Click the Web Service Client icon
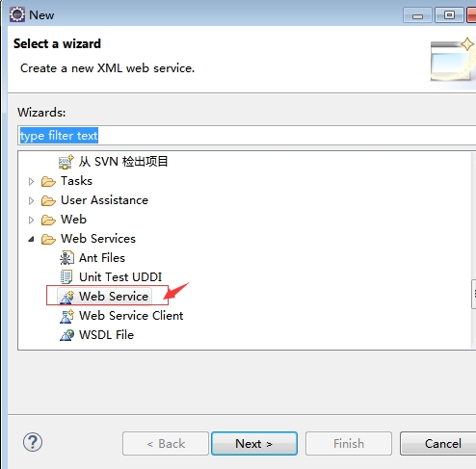Screen dimensions: 476x469 coord(66,316)
